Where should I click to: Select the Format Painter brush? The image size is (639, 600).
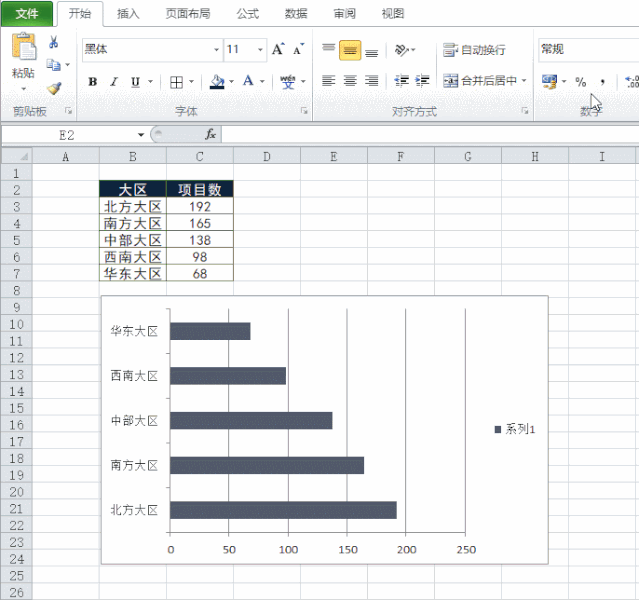tap(54, 88)
